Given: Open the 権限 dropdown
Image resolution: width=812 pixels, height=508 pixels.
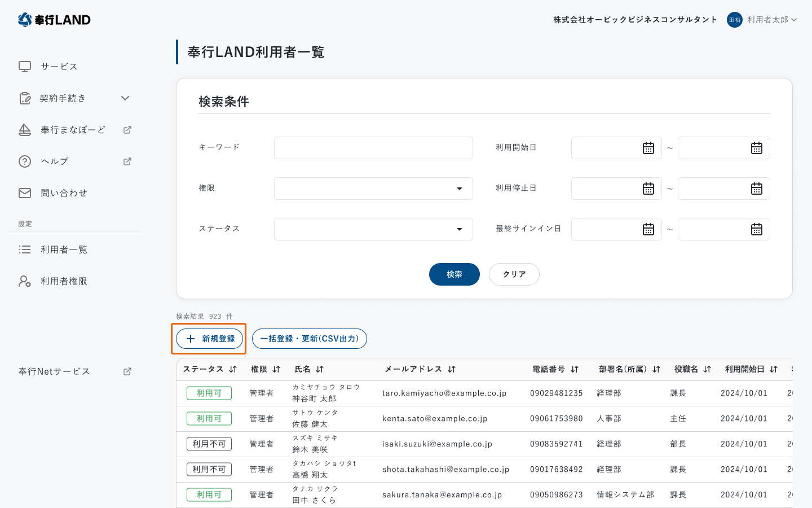Looking at the screenshot, I should (x=373, y=189).
